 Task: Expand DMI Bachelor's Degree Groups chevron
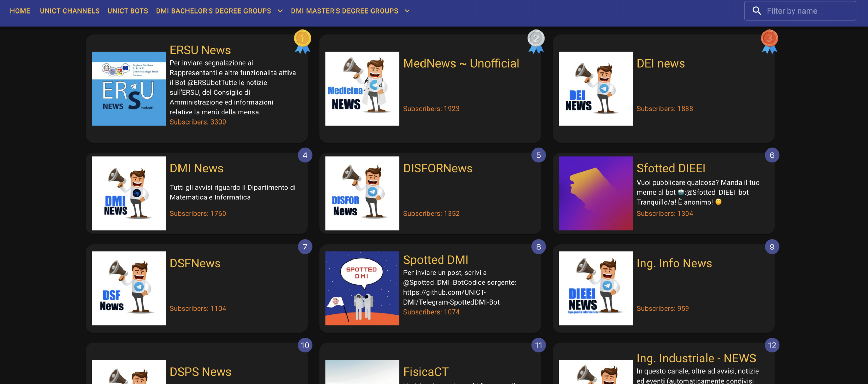(280, 11)
